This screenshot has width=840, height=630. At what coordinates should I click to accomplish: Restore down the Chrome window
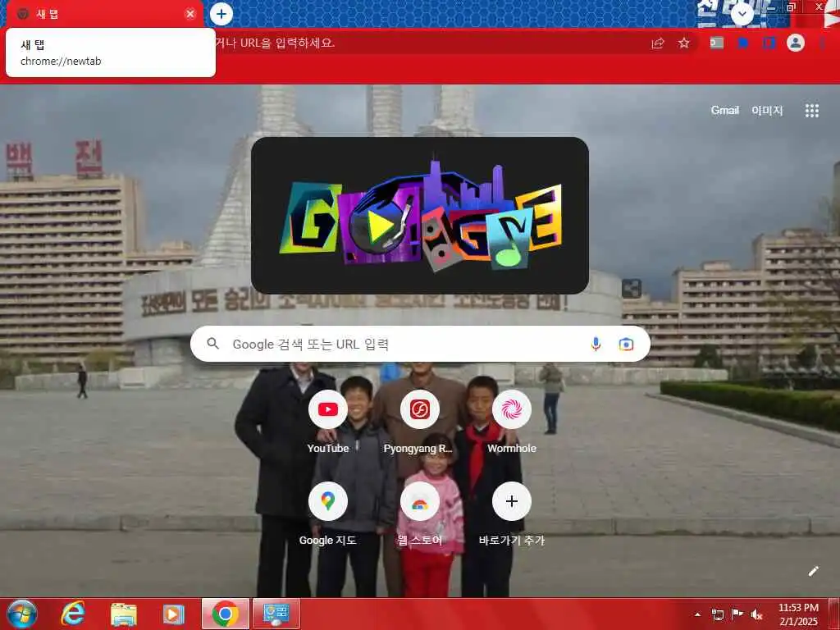pyautogui.click(x=792, y=7)
